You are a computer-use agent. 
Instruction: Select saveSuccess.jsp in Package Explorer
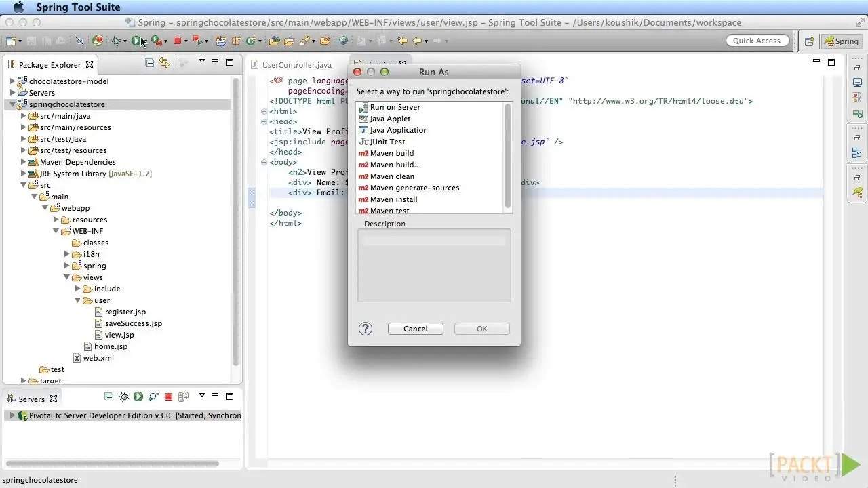(133, 323)
